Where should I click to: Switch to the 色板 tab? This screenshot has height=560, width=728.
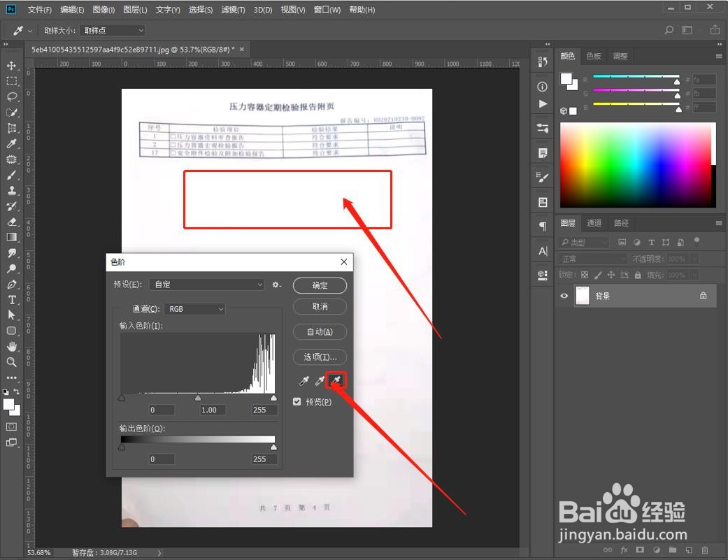[x=594, y=56]
